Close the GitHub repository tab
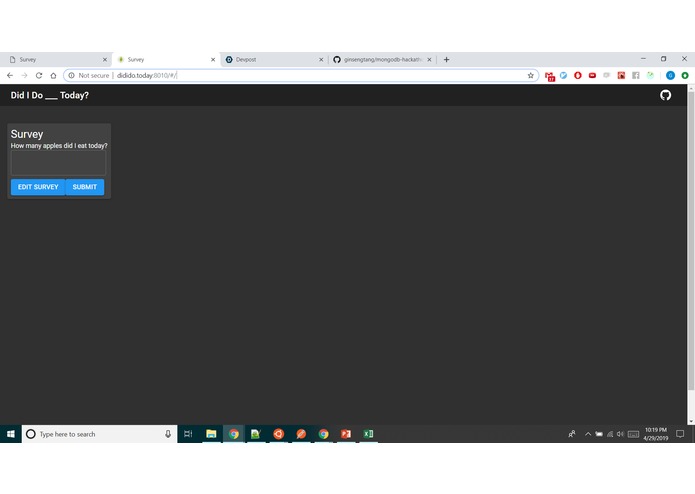The image size is (695, 494). click(429, 59)
